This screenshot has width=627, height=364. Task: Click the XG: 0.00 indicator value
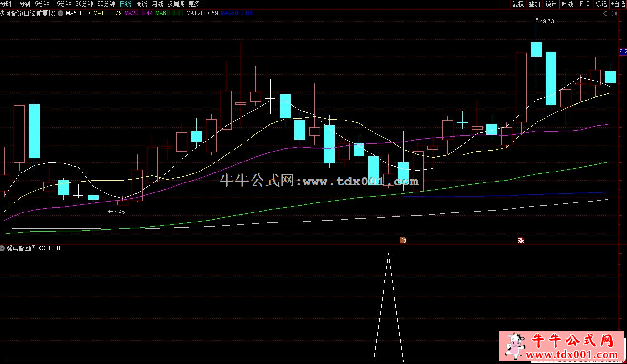(x=49, y=248)
